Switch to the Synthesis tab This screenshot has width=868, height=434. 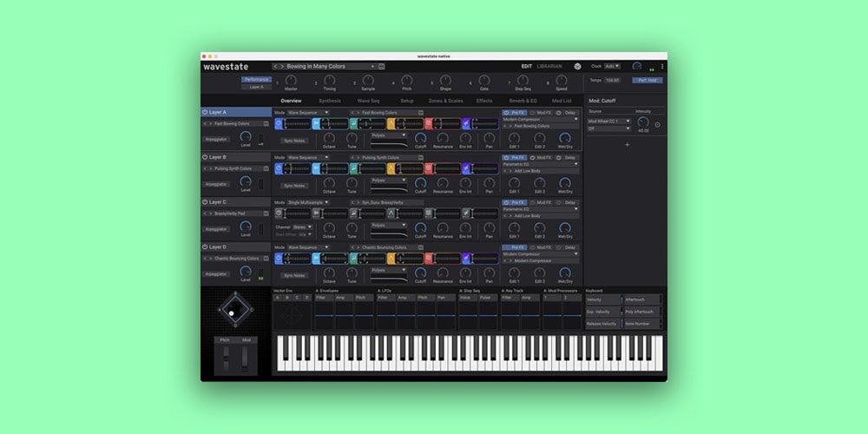click(330, 101)
